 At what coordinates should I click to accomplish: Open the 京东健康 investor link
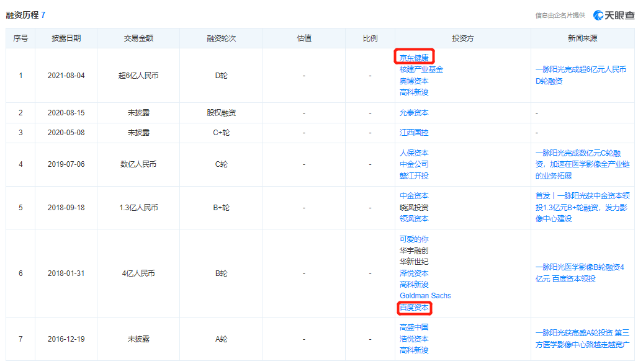pos(414,58)
